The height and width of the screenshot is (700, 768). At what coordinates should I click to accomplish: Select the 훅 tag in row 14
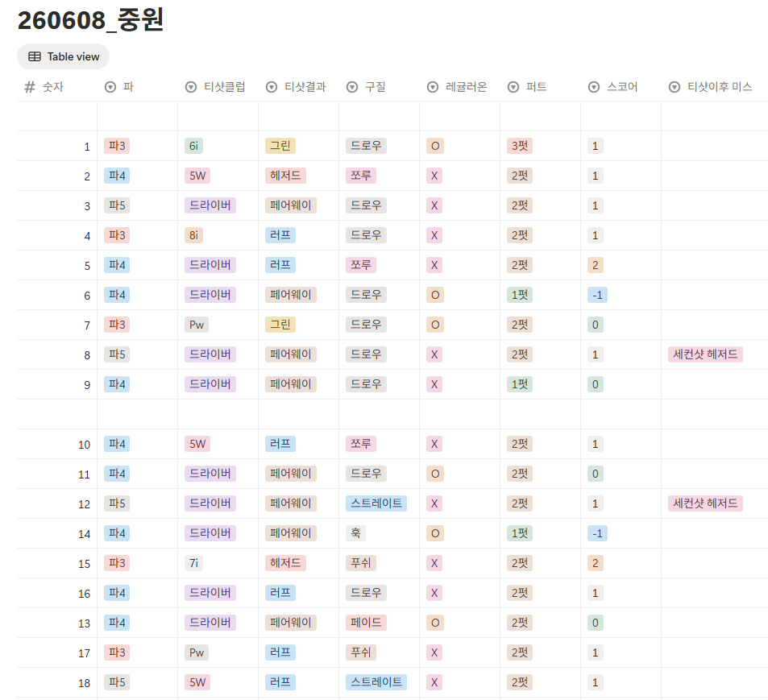(355, 533)
